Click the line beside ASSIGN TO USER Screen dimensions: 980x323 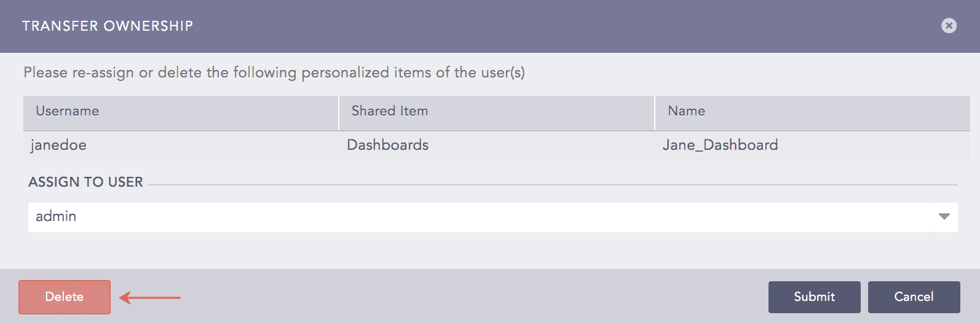point(552,184)
